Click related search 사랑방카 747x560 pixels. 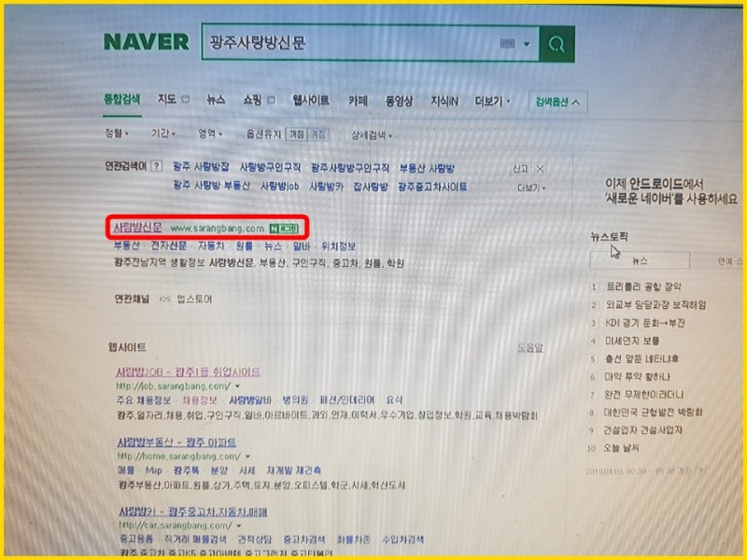pos(326,187)
